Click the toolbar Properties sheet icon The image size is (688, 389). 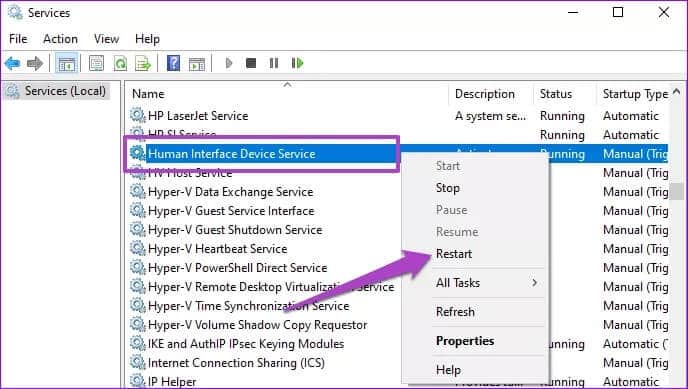pos(97,64)
